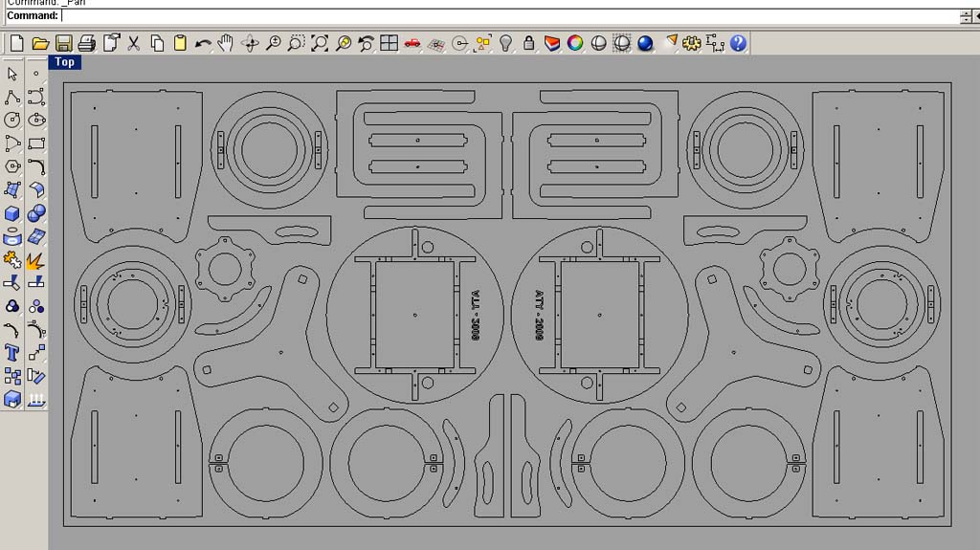The width and height of the screenshot is (980, 550).
Task: Select the Polygon tool
Action: [x=11, y=166]
